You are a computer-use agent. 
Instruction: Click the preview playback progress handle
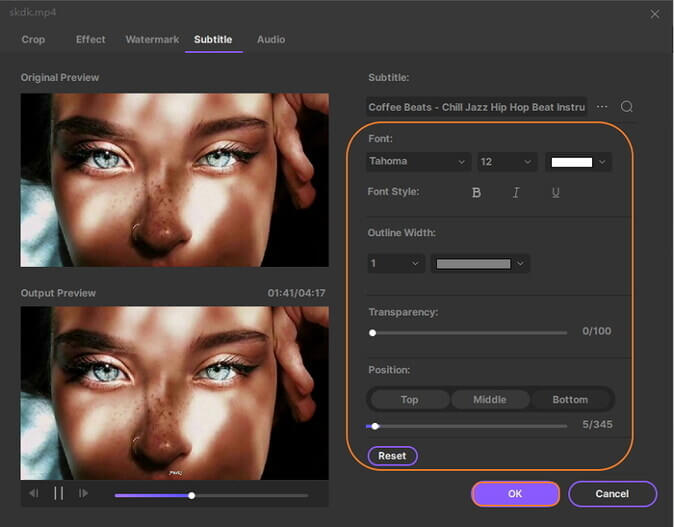(192, 496)
